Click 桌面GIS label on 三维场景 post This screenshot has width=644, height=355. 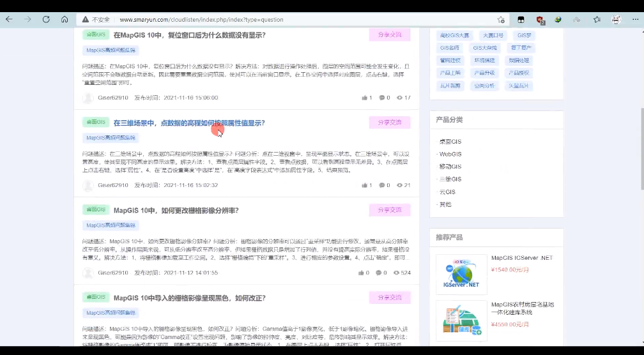tap(96, 122)
